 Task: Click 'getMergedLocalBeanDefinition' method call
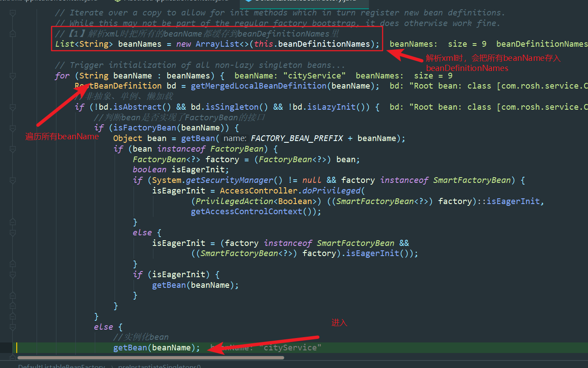click(258, 86)
